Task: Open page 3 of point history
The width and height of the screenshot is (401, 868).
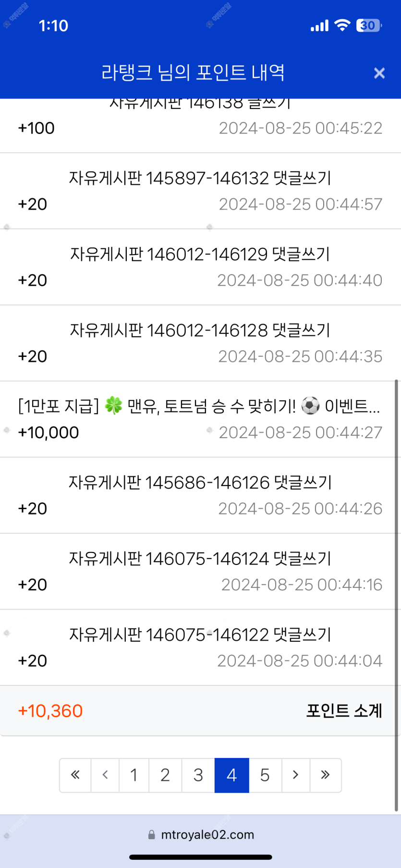Action: point(198,775)
